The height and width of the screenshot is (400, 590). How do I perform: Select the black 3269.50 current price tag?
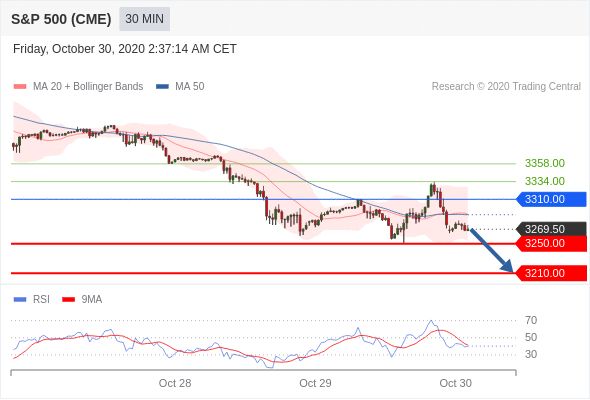(550, 229)
